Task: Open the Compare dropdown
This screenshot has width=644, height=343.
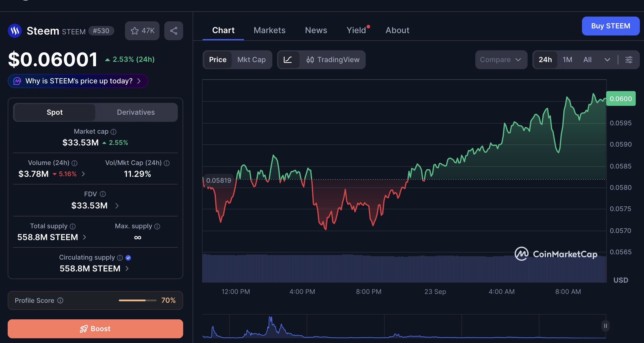Action: [x=501, y=60]
